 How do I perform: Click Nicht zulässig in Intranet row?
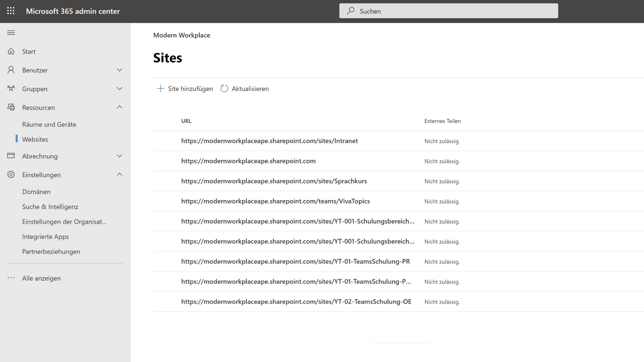coord(442,141)
